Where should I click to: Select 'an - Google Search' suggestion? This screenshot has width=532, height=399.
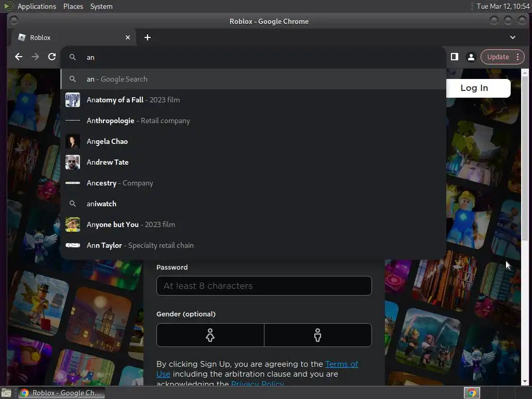click(253, 79)
